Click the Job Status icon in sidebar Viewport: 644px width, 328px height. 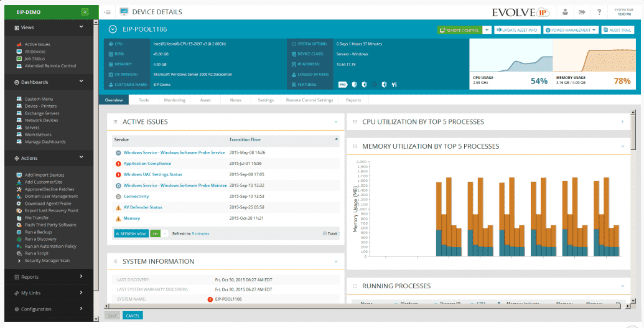tap(19, 59)
